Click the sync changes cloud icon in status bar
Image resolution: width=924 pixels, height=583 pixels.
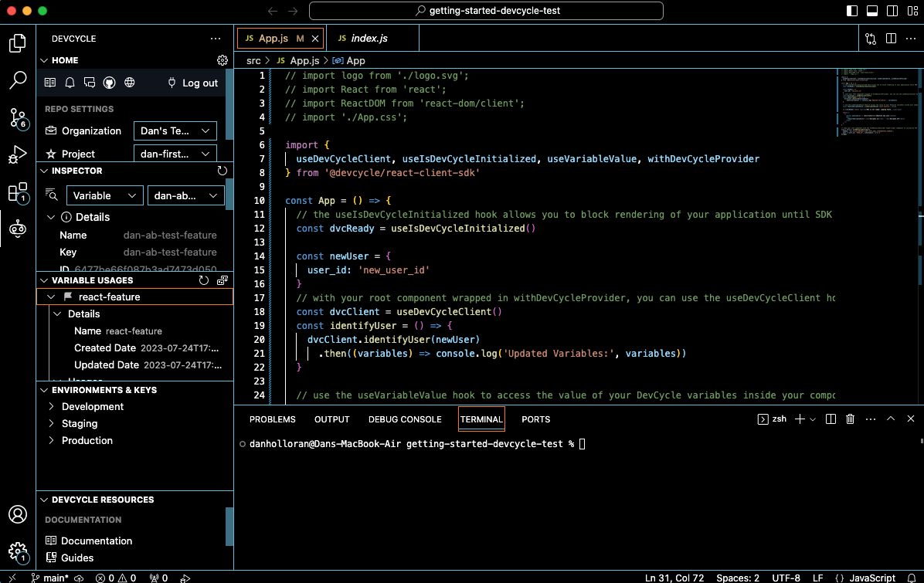[79, 578]
